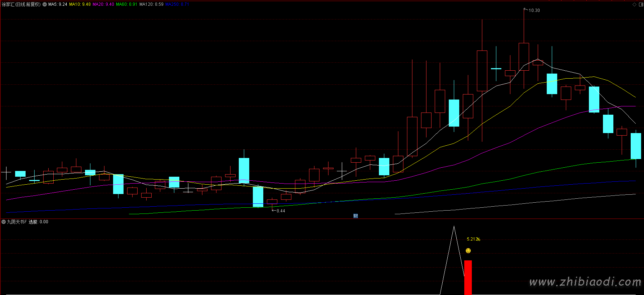The width and height of the screenshot is (644, 295).
Task: Expand the main chart indicator dropdown arrow
Action: coord(45,4)
